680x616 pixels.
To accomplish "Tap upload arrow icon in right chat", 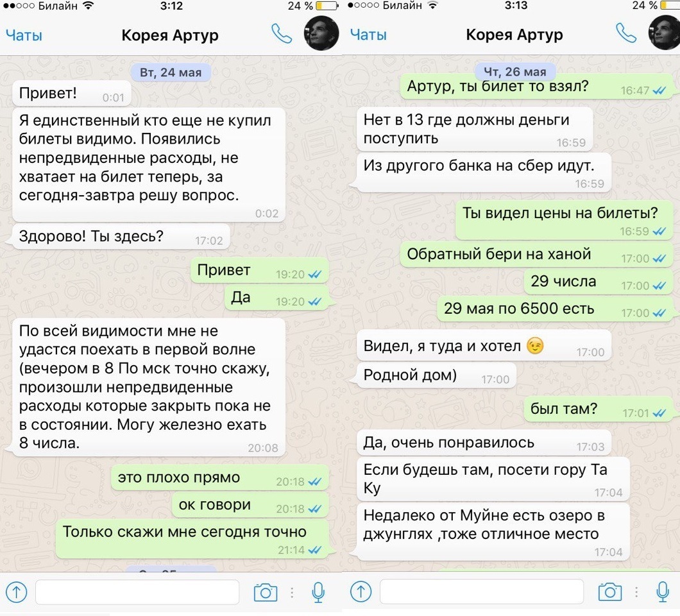I will [361, 592].
